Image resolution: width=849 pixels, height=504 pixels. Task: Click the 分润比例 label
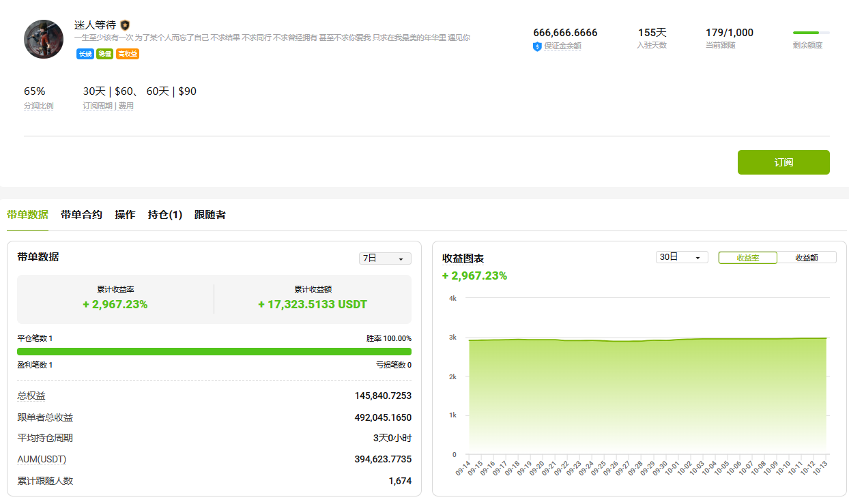38,106
